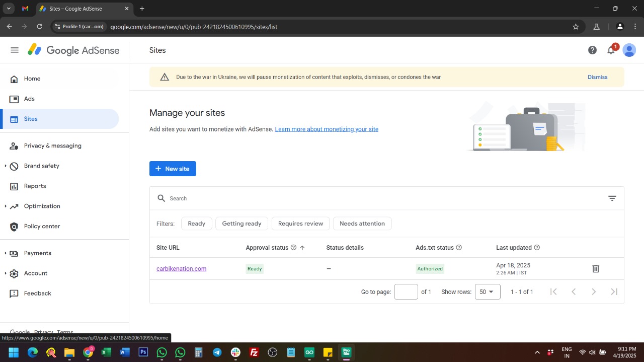Open Slack from the taskbar
The width and height of the screenshot is (644, 362).
[x=235, y=352]
